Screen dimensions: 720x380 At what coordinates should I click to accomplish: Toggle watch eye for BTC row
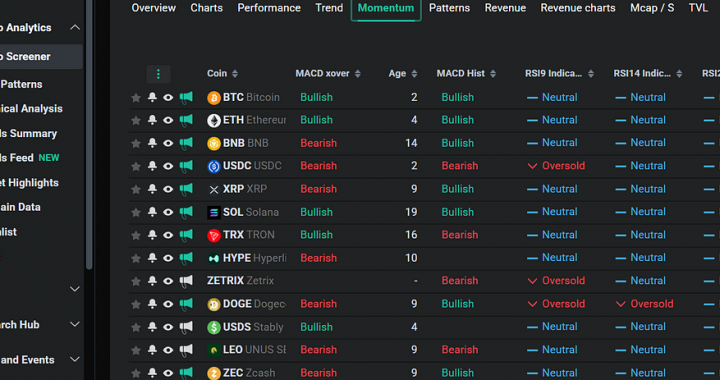point(168,97)
